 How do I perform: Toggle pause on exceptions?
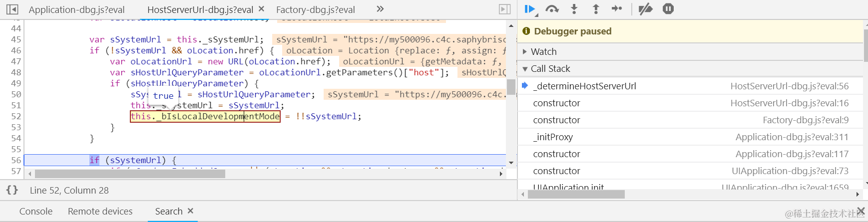668,9
